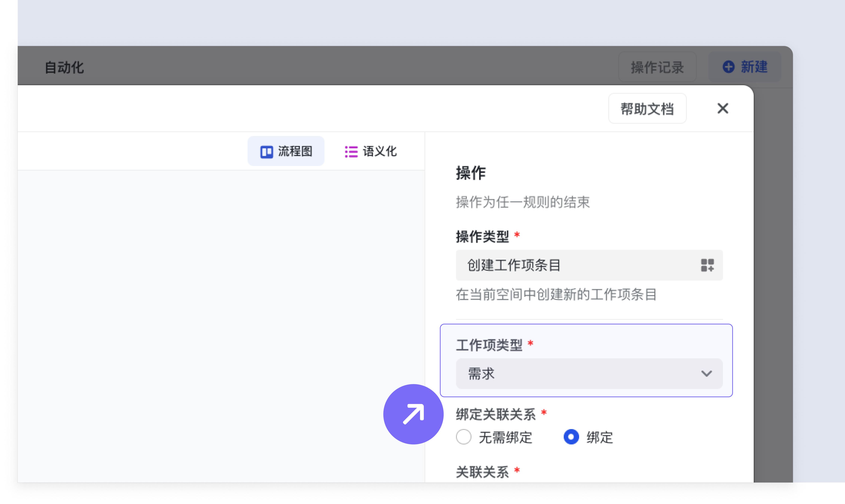Click the 操作类型 field label

pos(482,237)
